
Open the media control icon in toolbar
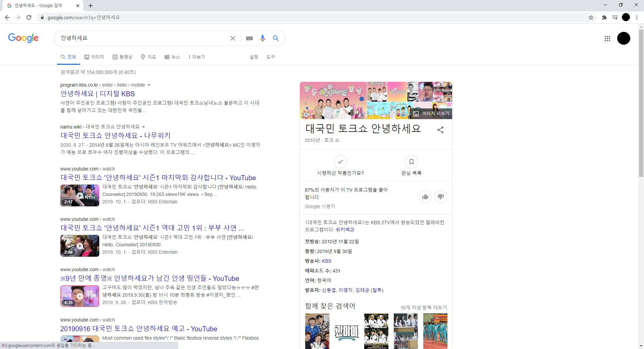615,17
